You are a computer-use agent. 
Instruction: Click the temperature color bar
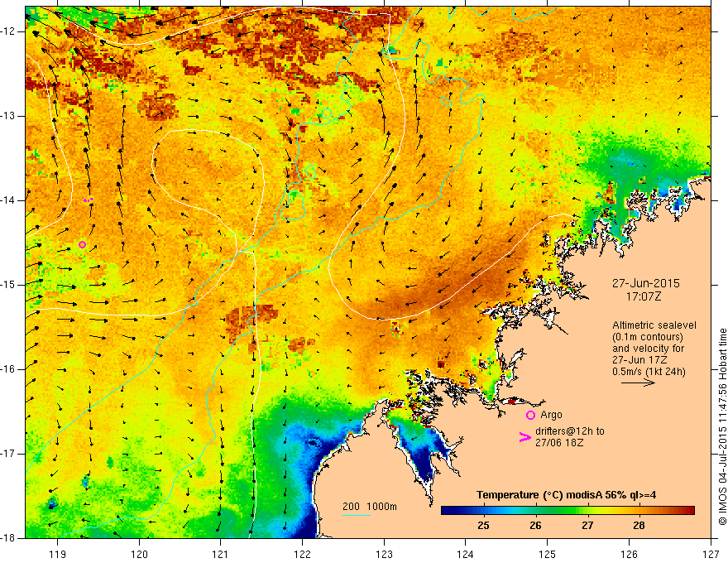pos(568,511)
